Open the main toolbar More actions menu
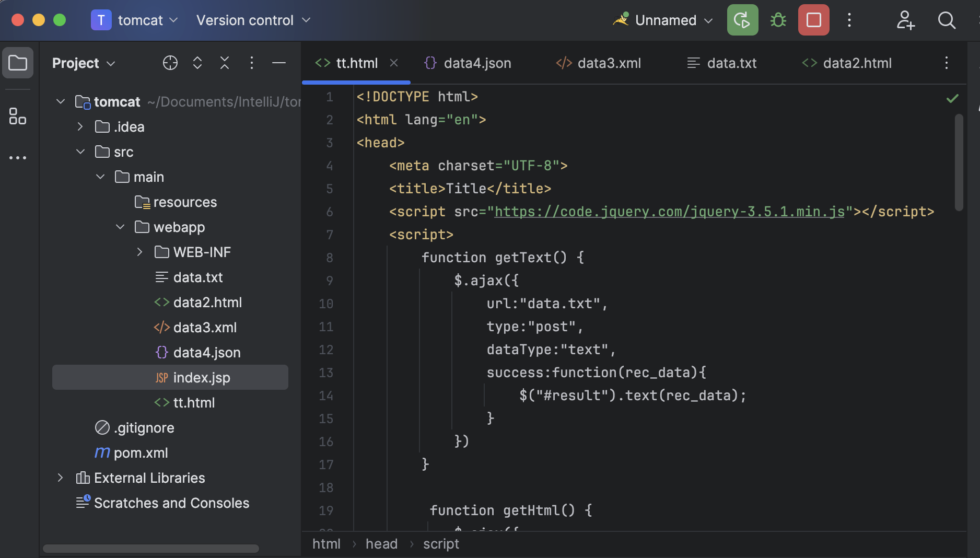980x558 pixels. point(849,20)
